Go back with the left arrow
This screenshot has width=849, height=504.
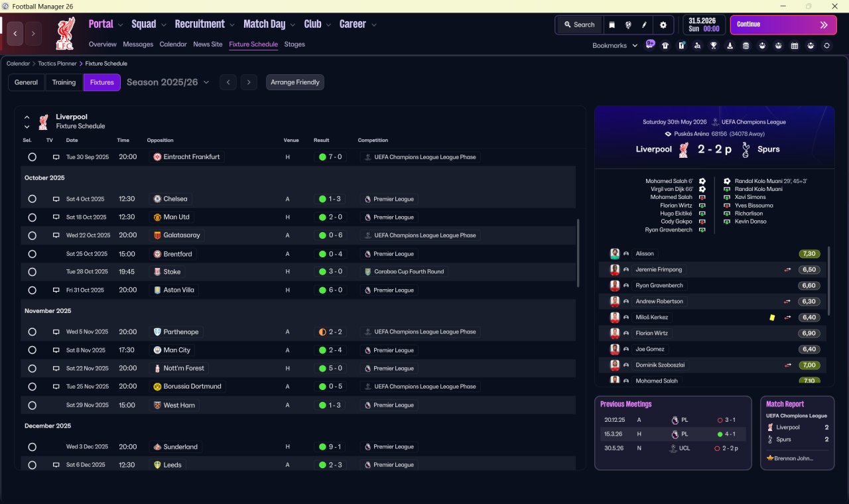[15, 32]
